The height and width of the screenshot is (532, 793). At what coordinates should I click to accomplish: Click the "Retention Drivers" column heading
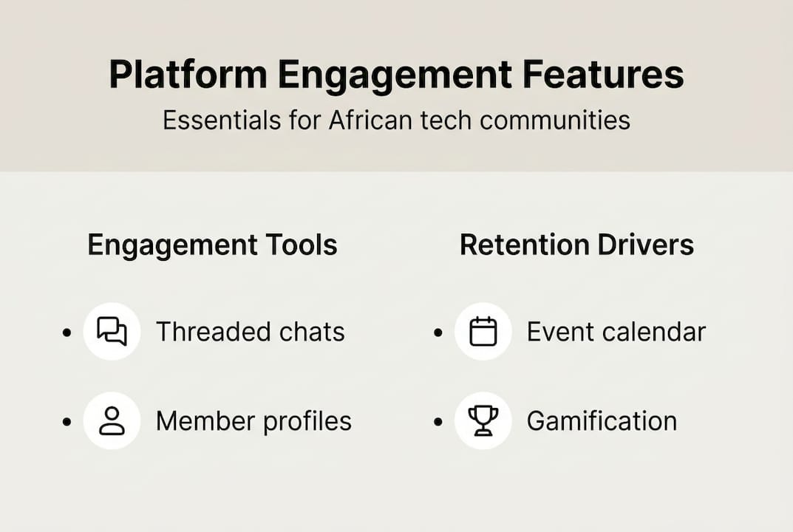576,245
